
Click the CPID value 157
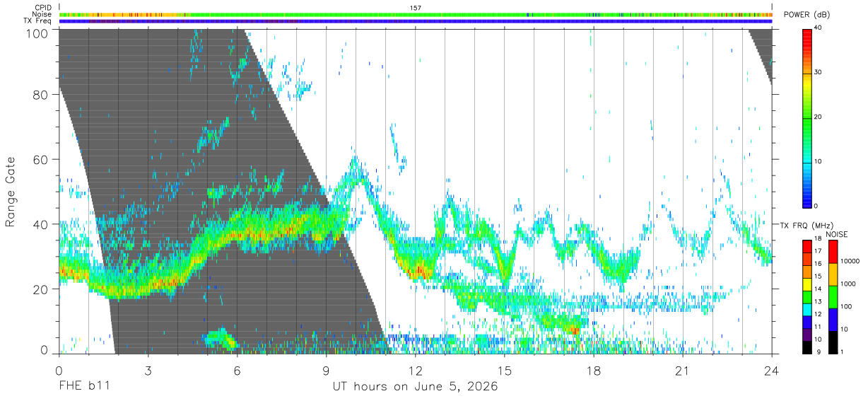tap(416, 8)
